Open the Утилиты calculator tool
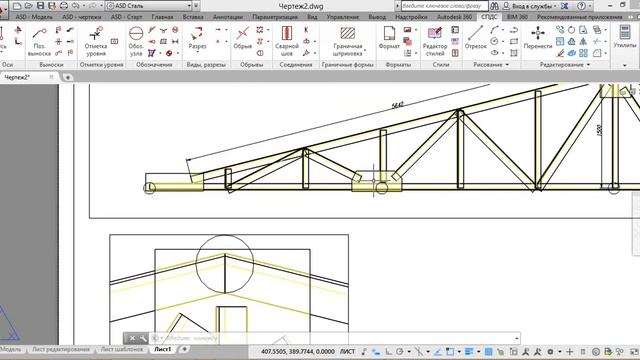 [x=625, y=37]
